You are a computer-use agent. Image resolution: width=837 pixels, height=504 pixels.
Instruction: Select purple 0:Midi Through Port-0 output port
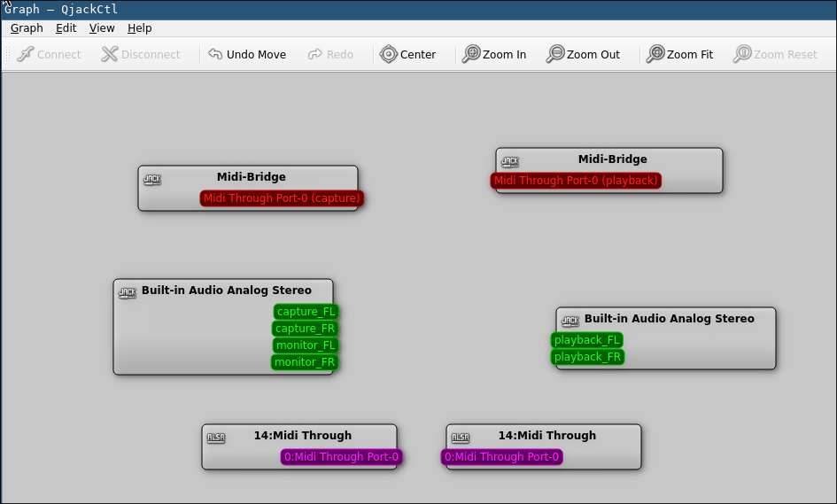pos(342,457)
